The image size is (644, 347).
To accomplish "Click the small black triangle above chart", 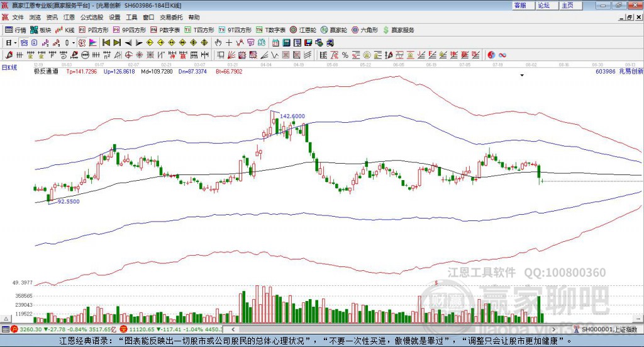I will [x=521, y=76].
